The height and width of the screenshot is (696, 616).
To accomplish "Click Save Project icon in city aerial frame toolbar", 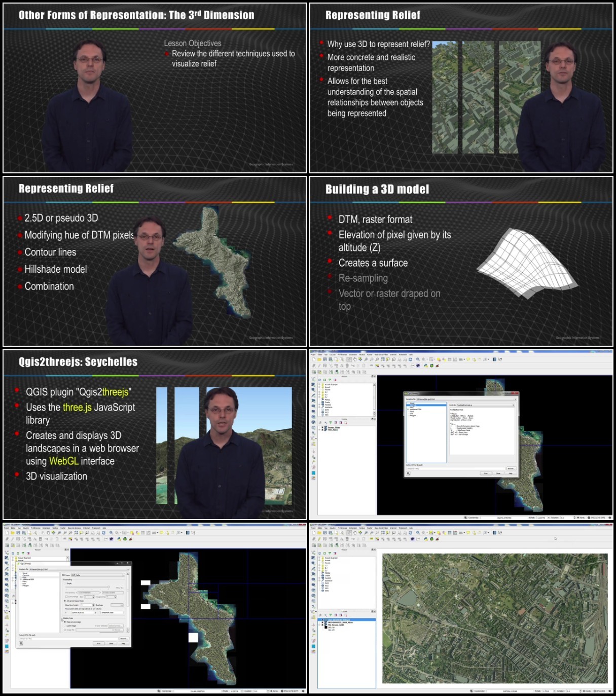I will [x=325, y=533].
